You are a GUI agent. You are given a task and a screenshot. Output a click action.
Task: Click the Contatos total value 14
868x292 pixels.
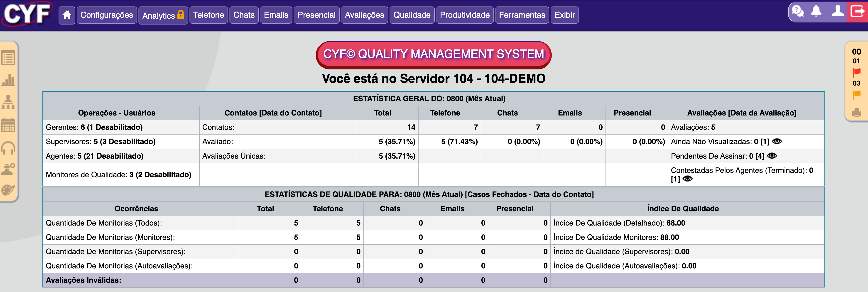coord(411,127)
